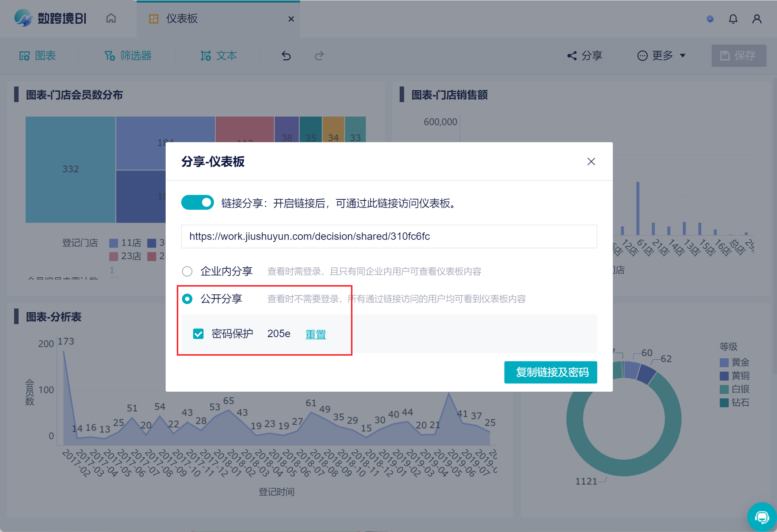Click the 重置 password link

(315, 334)
